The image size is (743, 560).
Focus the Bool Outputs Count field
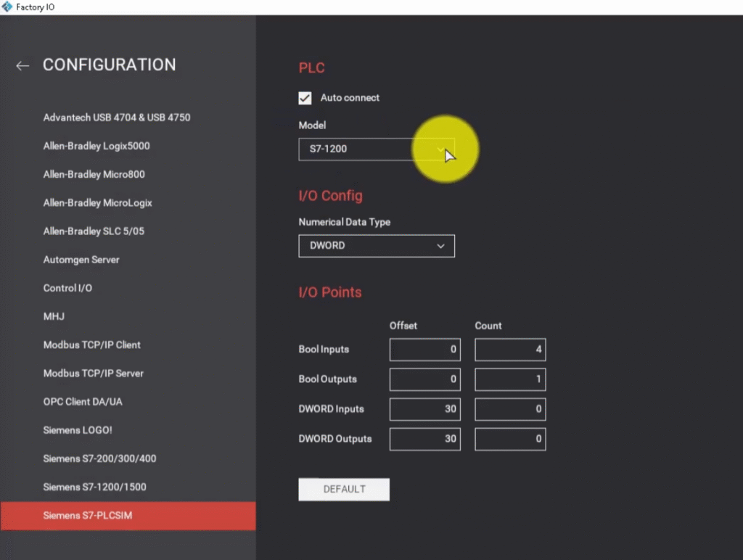pyautogui.click(x=510, y=379)
